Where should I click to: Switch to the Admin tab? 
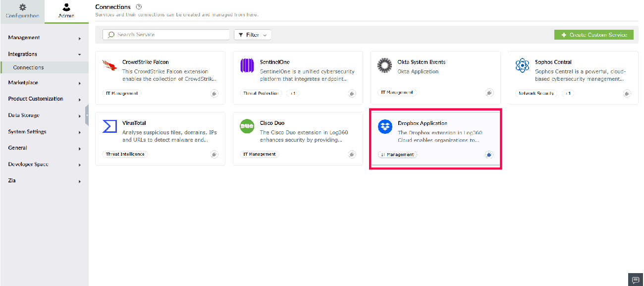coord(66,11)
